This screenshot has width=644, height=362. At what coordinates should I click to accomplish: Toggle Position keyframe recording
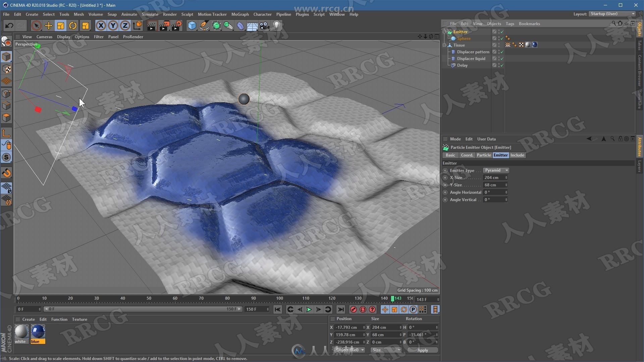(385, 310)
